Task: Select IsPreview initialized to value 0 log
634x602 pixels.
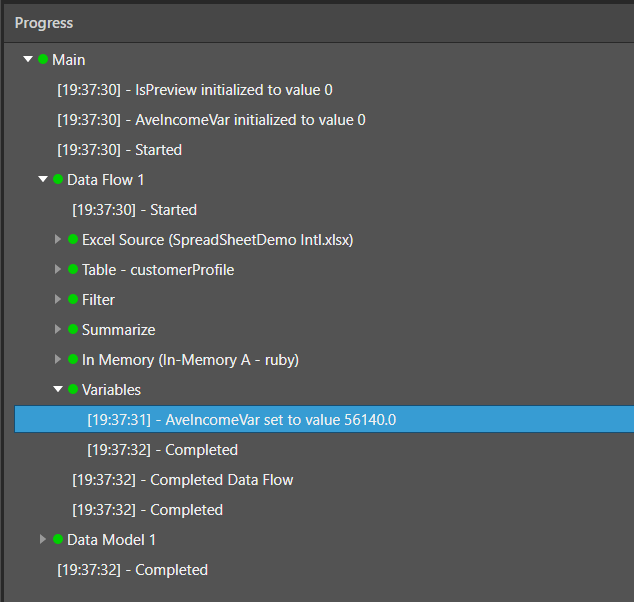Action: click(x=195, y=90)
